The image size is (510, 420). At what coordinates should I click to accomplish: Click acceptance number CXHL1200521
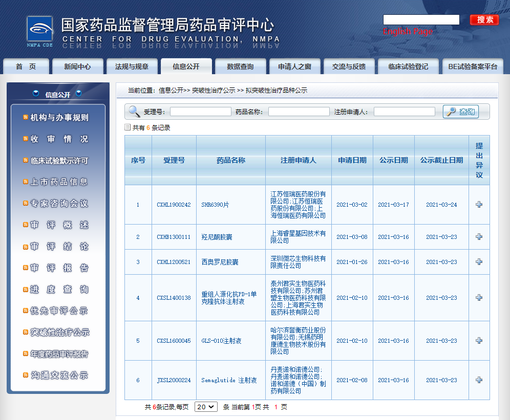(x=174, y=262)
